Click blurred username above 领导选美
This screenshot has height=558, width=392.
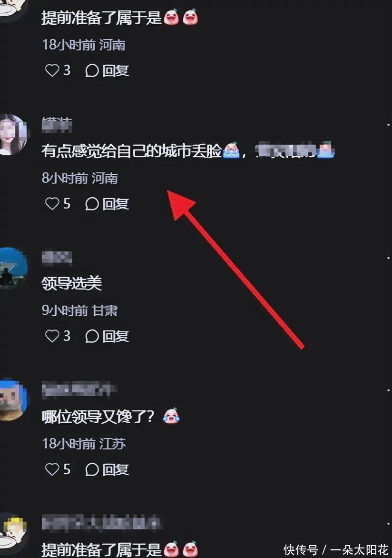point(57,258)
